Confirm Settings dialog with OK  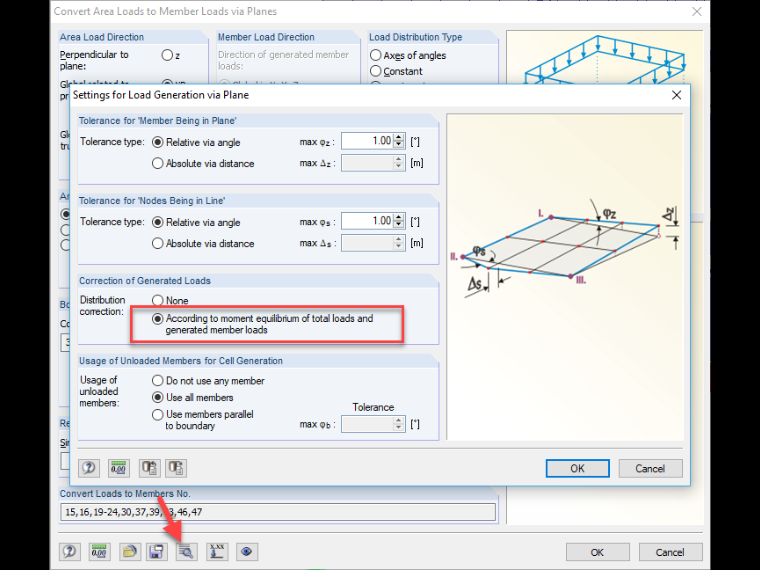577,468
